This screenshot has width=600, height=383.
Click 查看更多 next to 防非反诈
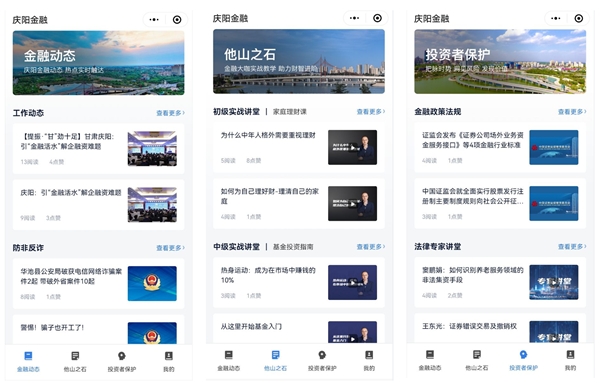tap(171, 248)
